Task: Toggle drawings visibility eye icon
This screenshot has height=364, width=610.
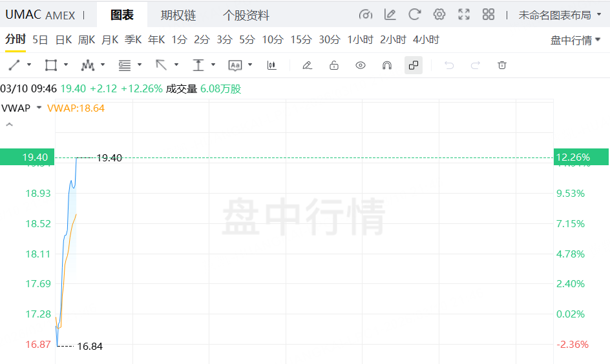Action: tap(360, 65)
